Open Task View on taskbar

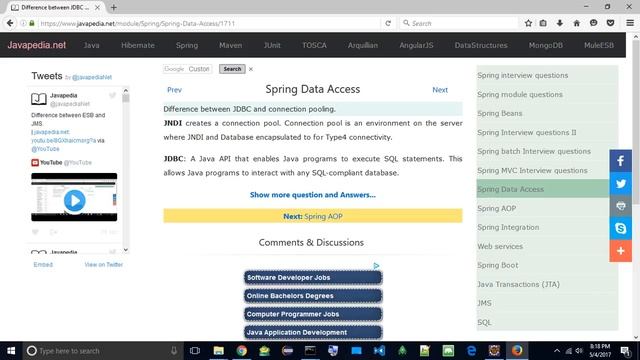click(x=195, y=351)
